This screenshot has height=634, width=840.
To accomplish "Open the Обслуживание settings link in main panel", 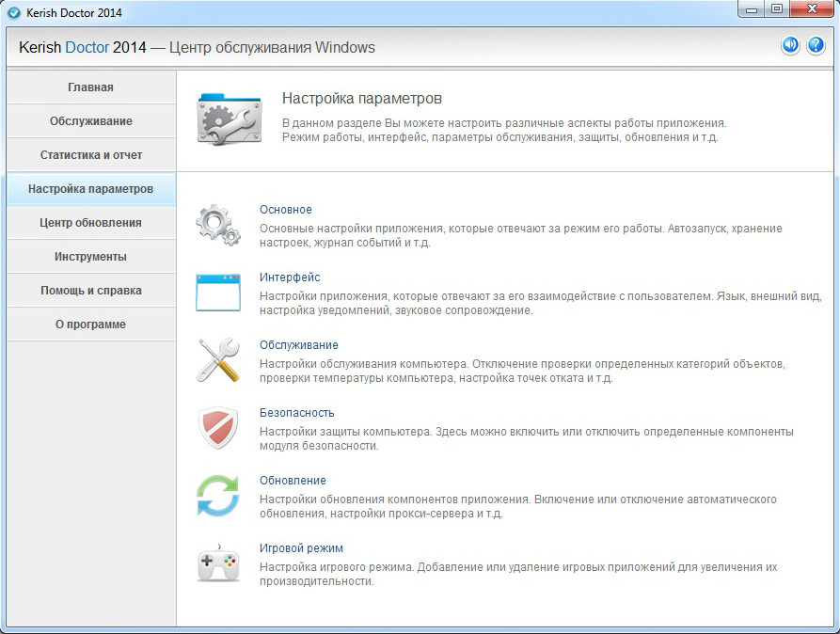I will 299,345.
